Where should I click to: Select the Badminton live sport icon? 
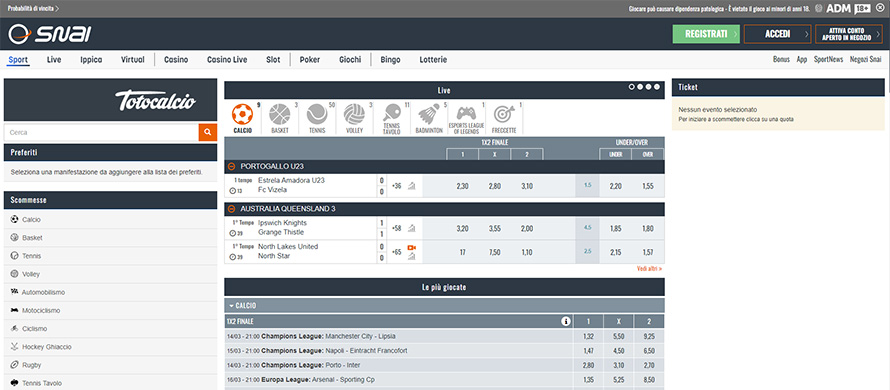click(x=429, y=118)
